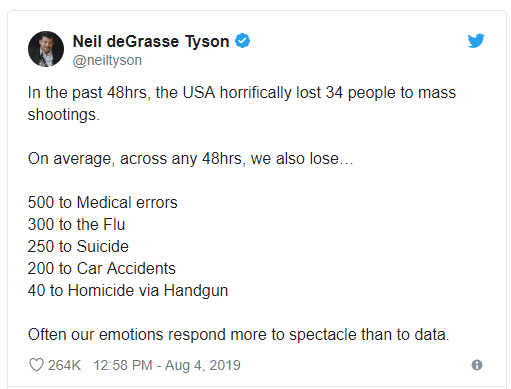
Task: Click the '300 to the Flu' line
Action: pyautogui.click(x=76, y=224)
